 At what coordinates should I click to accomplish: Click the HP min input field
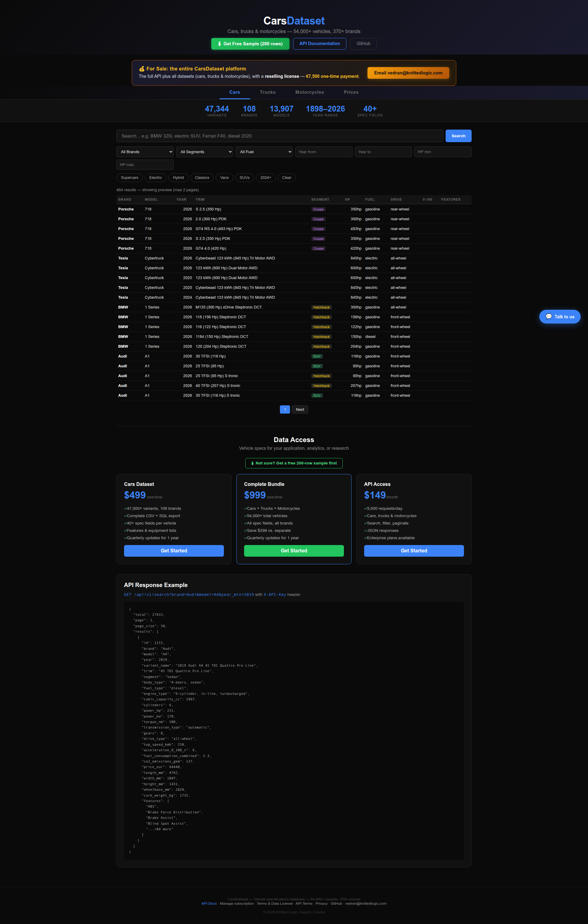(x=443, y=152)
